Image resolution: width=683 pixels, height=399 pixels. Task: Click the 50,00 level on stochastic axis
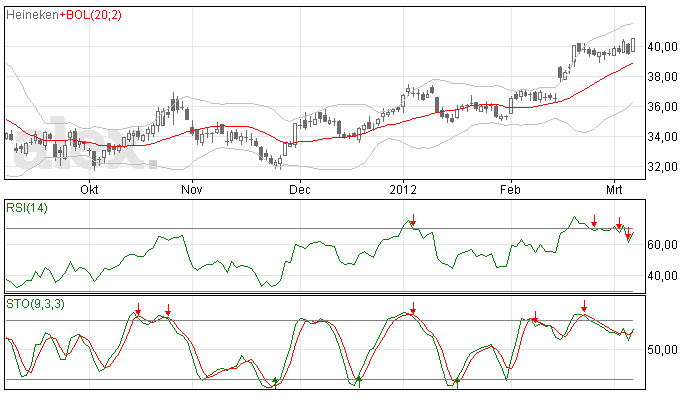(x=662, y=350)
